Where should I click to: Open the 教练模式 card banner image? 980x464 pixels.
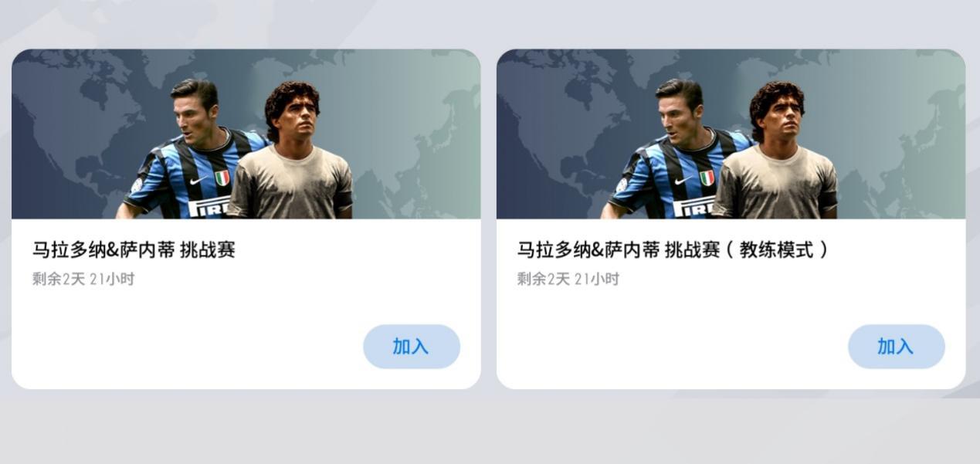pyautogui.click(x=731, y=134)
